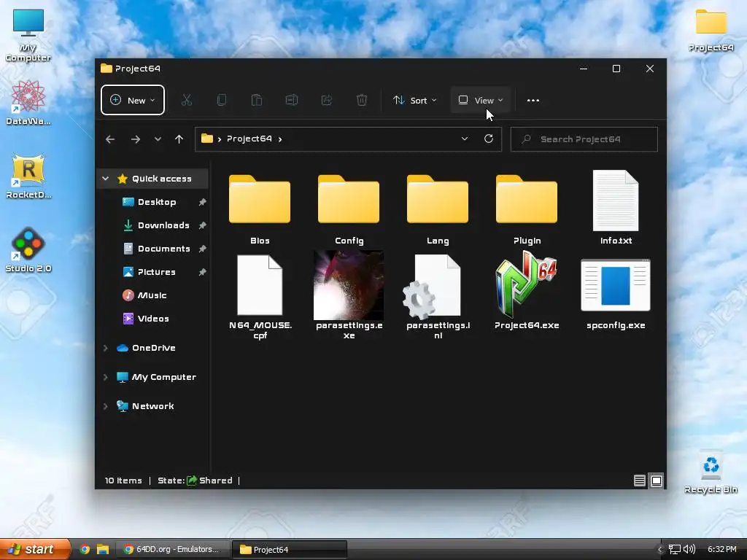Unpin Desktop using its pin icon
The height and width of the screenshot is (560, 747).
click(x=203, y=202)
